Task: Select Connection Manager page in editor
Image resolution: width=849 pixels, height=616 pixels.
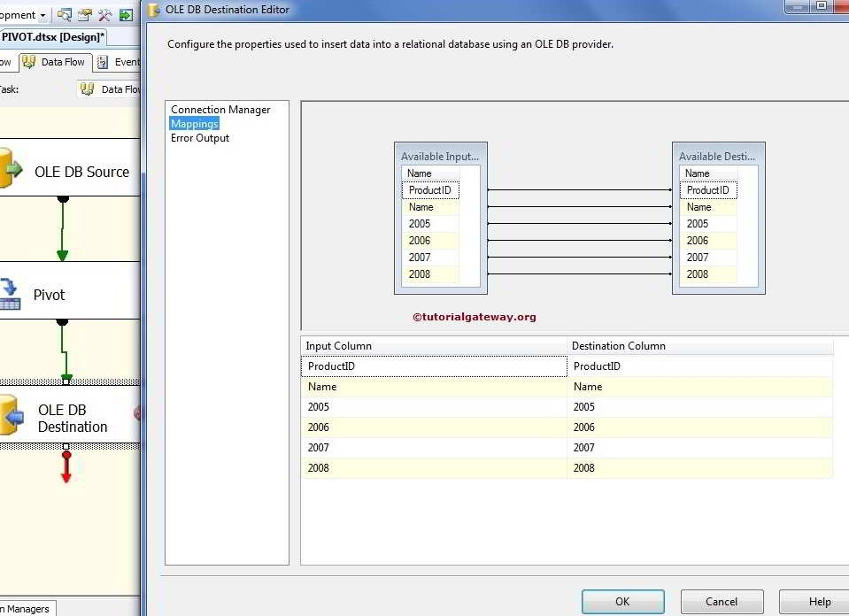Action: (220, 110)
